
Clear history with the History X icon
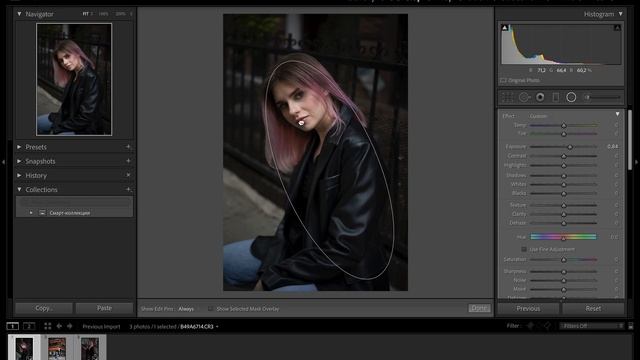128,175
